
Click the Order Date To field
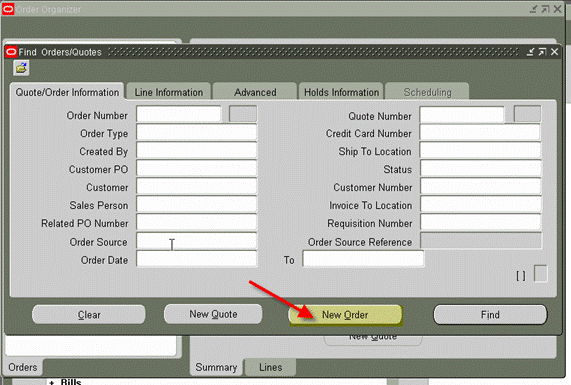(363, 259)
